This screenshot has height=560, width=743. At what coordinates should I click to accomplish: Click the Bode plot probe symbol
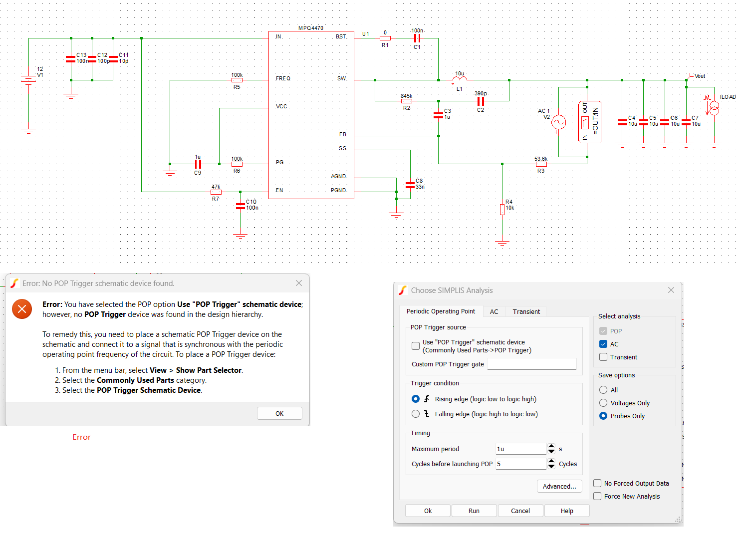[589, 122]
